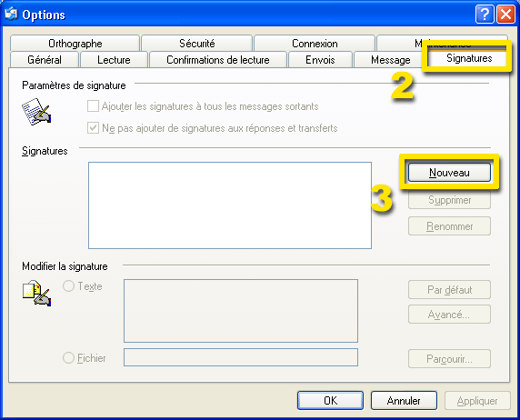This screenshot has width=520, height=420.
Task: Click the signature text edit field
Action: tap(241, 311)
